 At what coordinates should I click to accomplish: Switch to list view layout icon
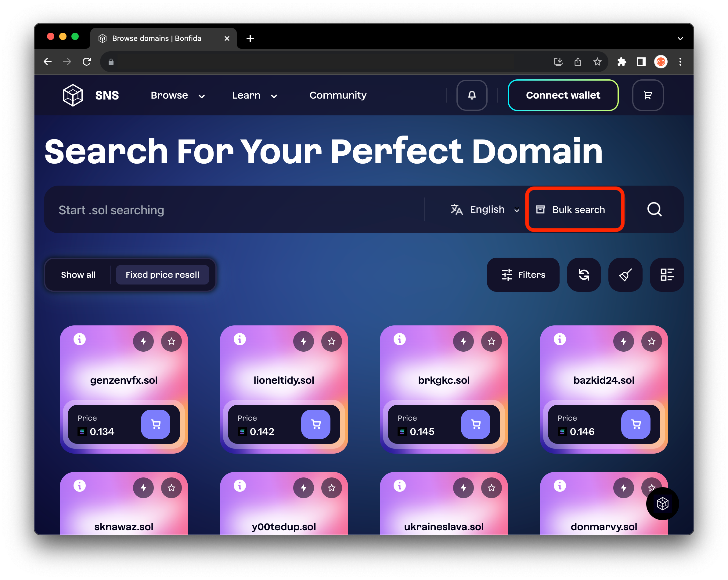tap(667, 275)
